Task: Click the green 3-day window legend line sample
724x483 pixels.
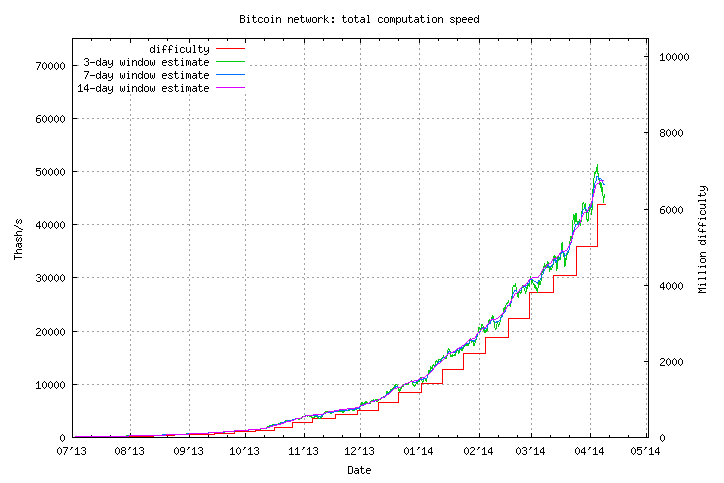Action: tap(229, 62)
